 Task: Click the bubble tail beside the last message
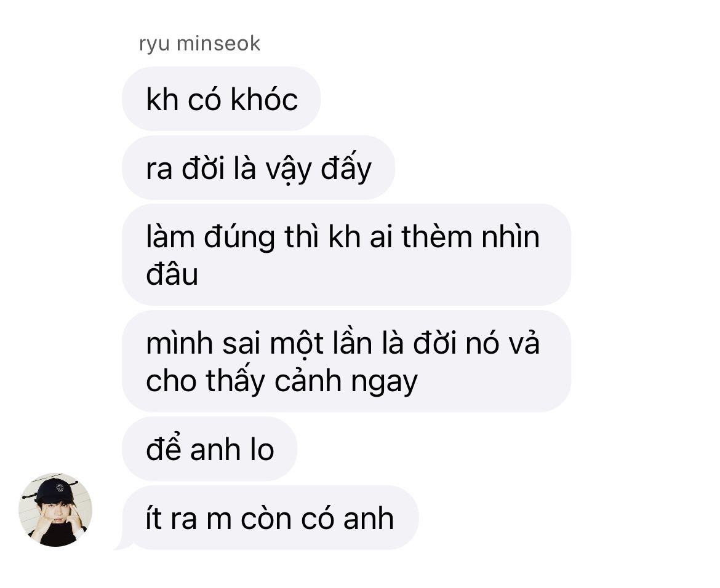pyautogui.click(x=123, y=544)
